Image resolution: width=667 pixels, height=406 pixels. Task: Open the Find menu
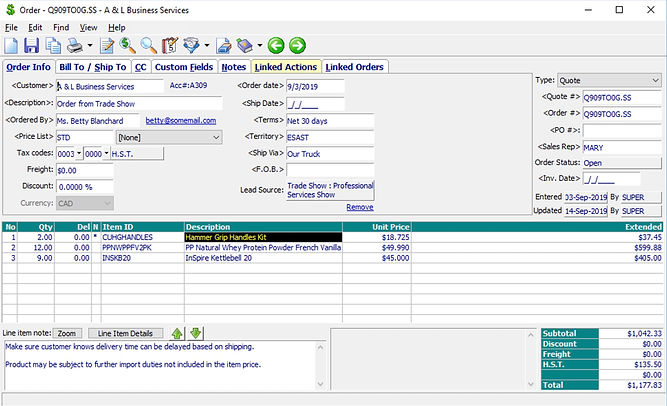pyautogui.click(x=61, y=28)
